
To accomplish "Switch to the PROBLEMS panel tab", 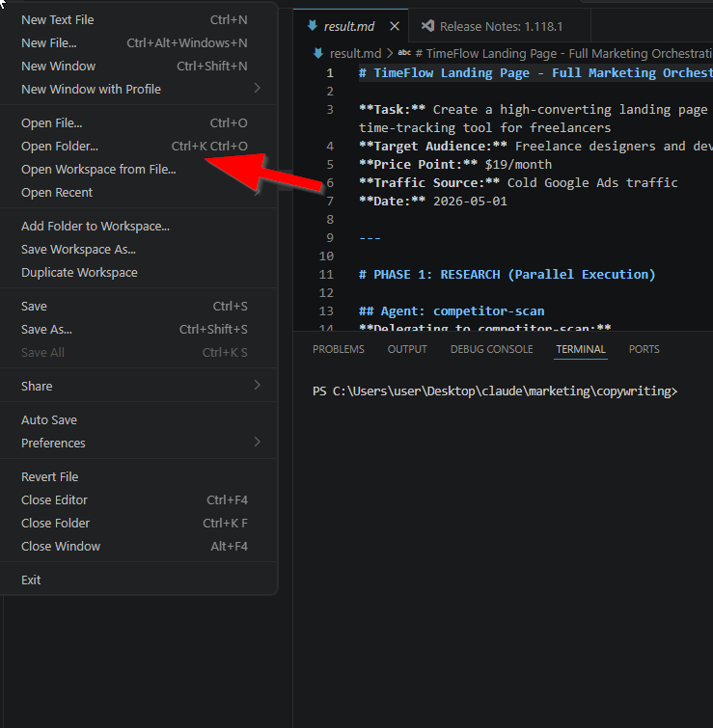I will (x=338, y=349).
